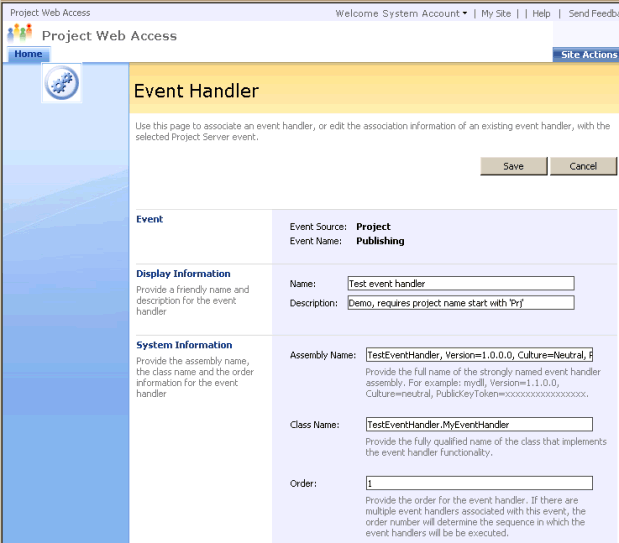Viewport: 619px width, 543px height.
Task: Click the Class Name input field
Action: pyautogui.click(x=479, y=425)
